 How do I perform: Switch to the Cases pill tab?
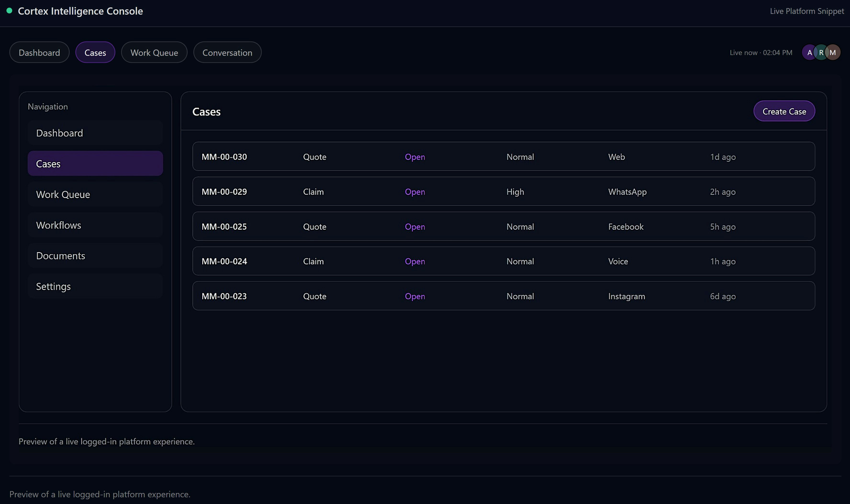95,52
